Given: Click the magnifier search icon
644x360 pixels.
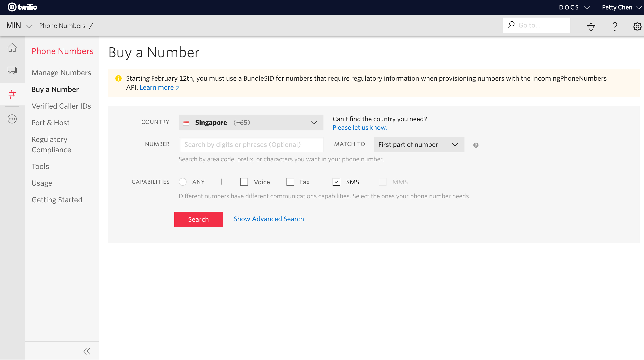Looking at the screenshot, I should point(511,25).
